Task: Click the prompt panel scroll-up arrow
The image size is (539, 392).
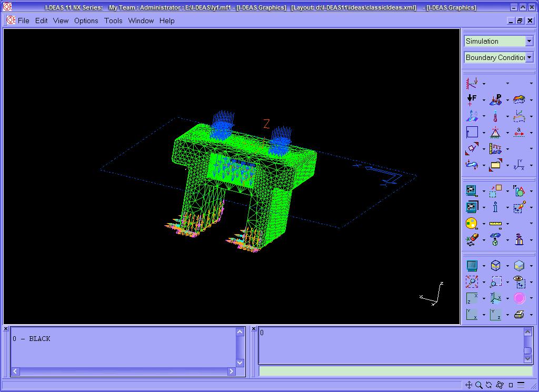Action: [x=528, y=332]
